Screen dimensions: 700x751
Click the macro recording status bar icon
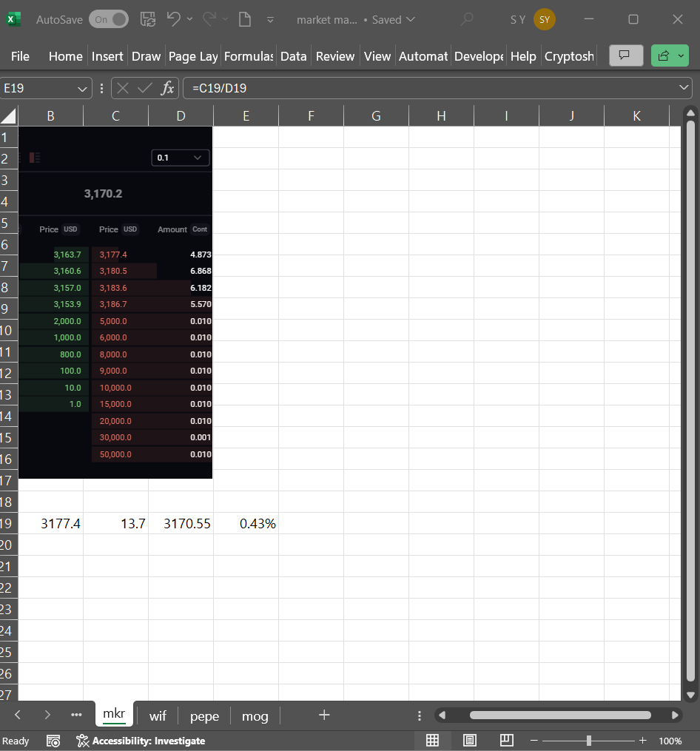tap(53, 741)
